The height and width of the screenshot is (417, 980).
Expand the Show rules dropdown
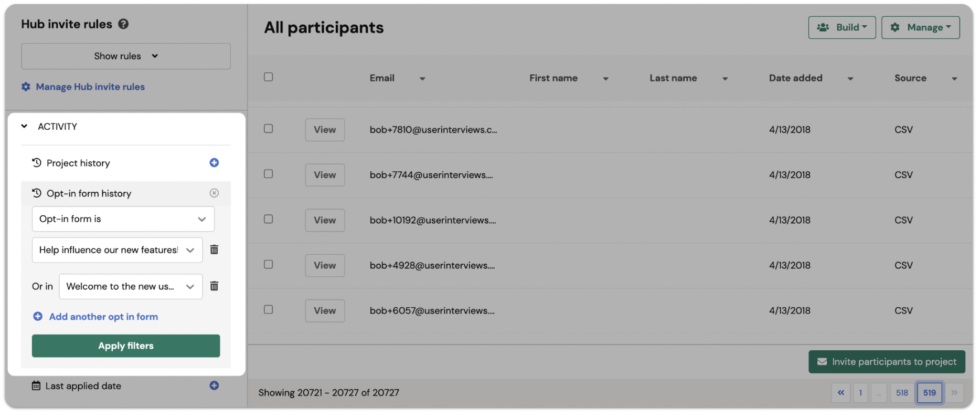126,56
